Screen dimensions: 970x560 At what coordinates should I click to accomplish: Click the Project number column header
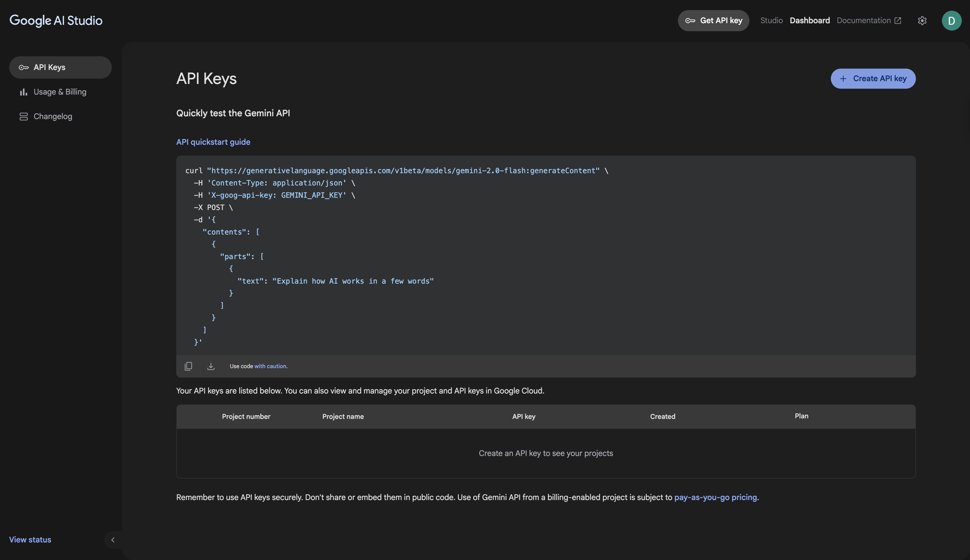click(246, 417)
